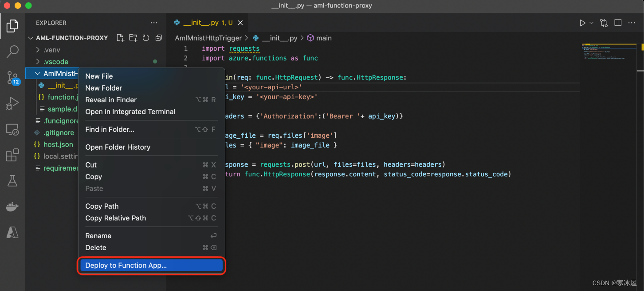Click 'import requests' on line 1
The image size is (644, 291).
231,48
